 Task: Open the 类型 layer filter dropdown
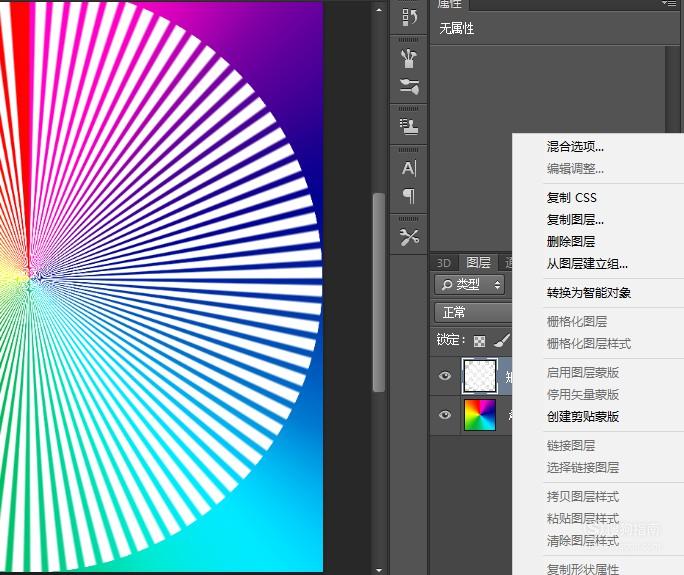pos(470,285)
